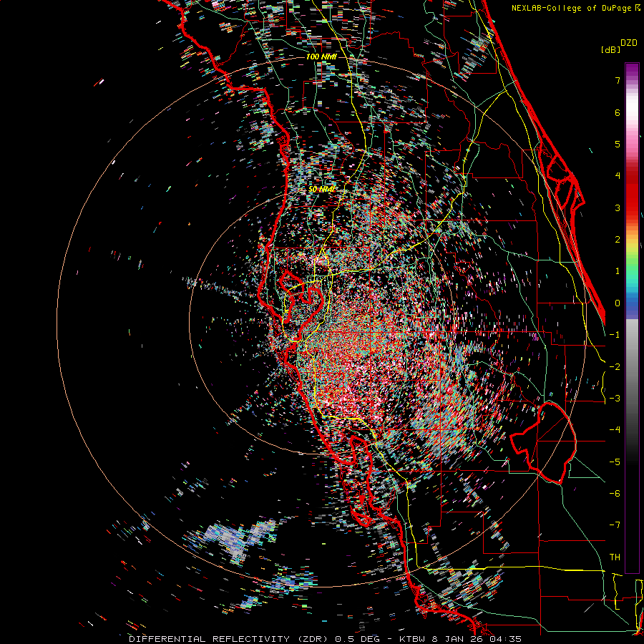The width and height of the screenshot is (644, 644).
Task: Click the '100 NMI' range ring label
Action: (321, 57)
